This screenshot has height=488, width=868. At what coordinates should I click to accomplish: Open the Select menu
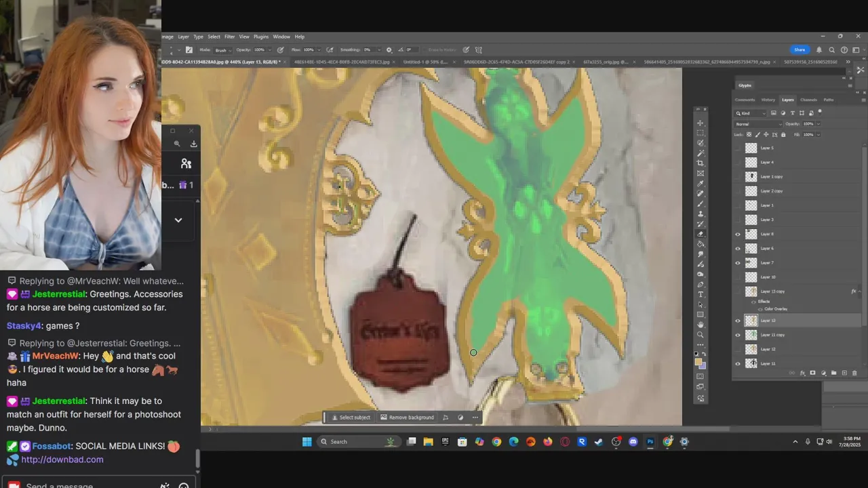[x=214, y=37]
